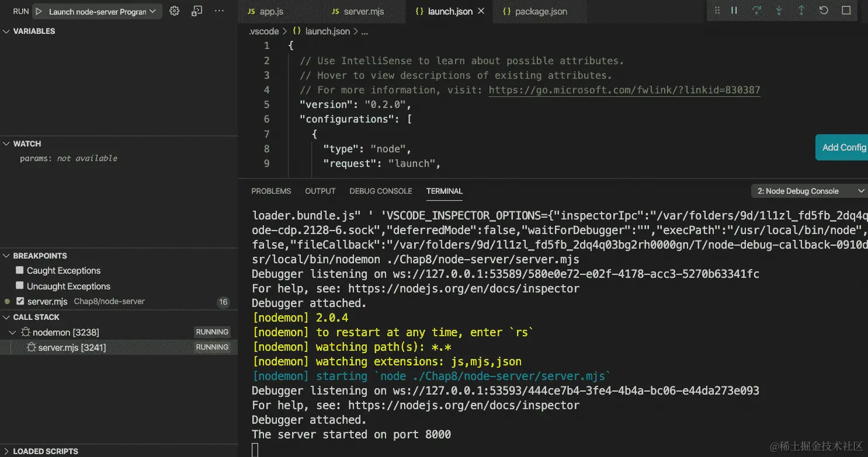Screen dimensions: 868x457
Task: Collapse the VARIABLES section
Action: (6, 31)
